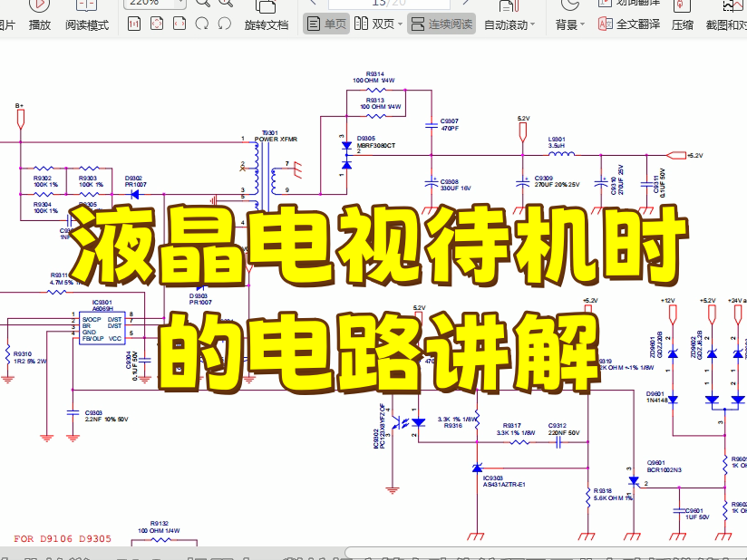This screenshot has width=747, height=560.
Task: Click the R9313 100 OHM 1/4W label
Action: coord(380,103)
